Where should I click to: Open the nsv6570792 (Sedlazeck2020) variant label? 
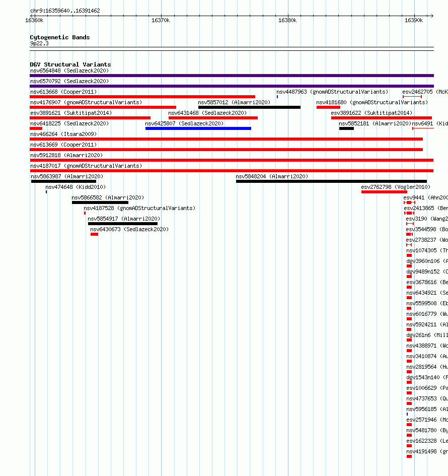(x=69, y=82)
